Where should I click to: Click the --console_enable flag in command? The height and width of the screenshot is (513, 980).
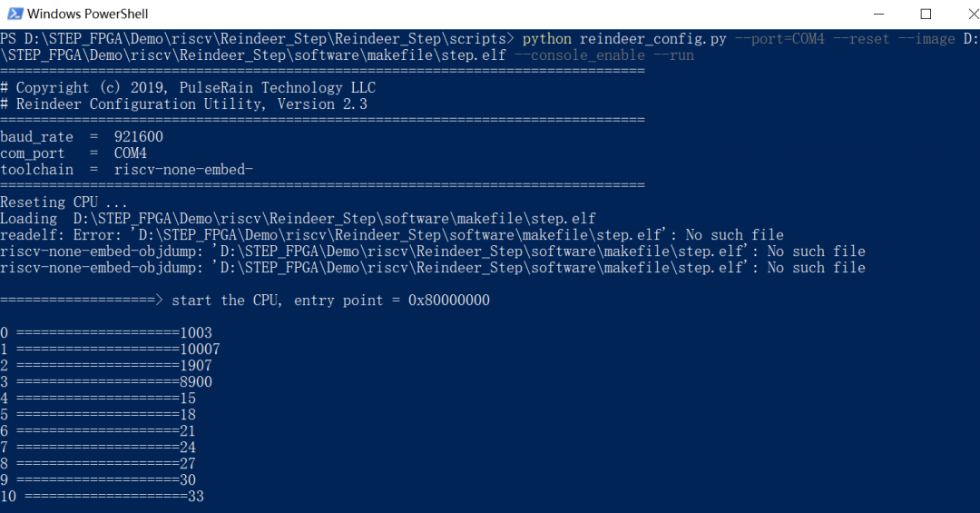click(579, 55)
